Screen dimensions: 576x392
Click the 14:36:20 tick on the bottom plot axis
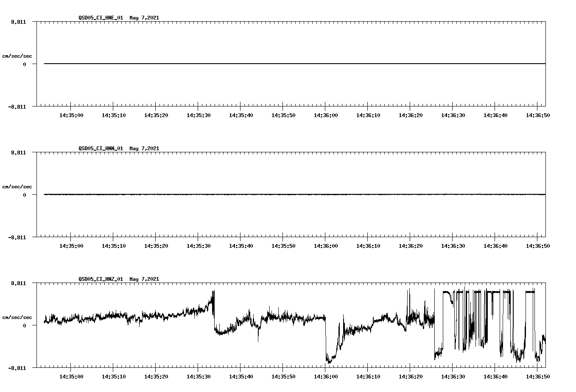(411, 376)
